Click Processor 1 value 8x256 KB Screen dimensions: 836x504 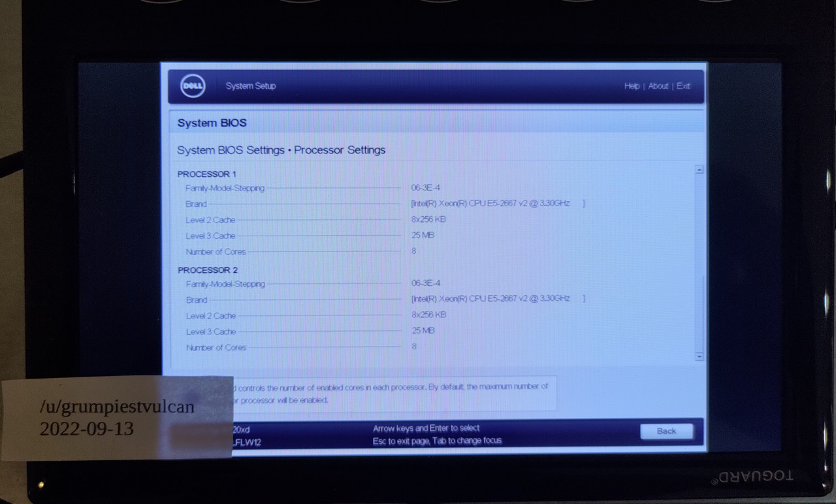pos(429,219)
